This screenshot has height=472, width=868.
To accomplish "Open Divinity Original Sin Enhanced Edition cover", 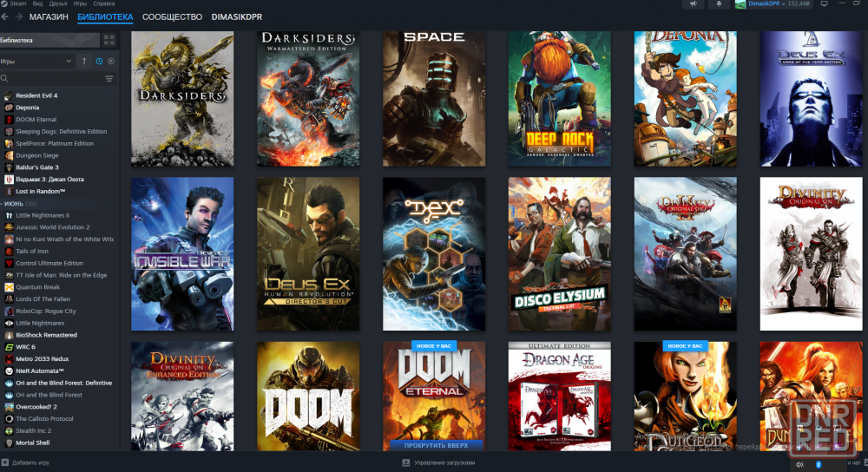I will coord(182,396).
